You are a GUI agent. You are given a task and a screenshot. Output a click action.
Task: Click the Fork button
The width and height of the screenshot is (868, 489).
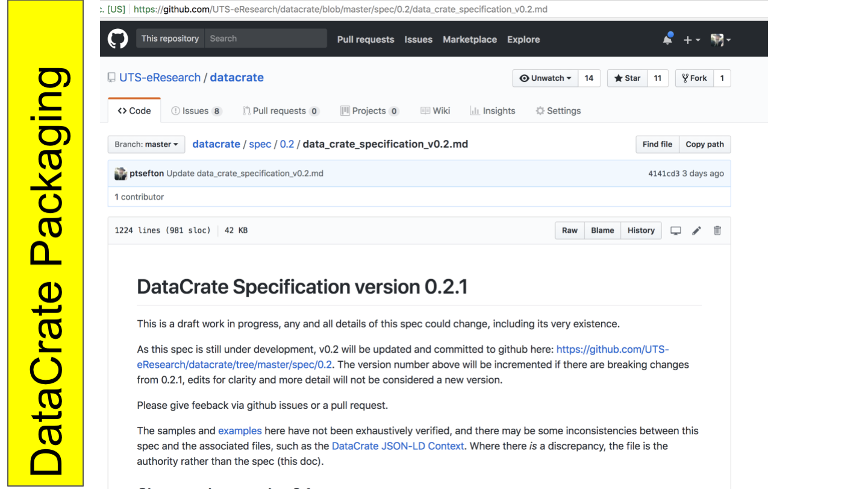point(695,78)
